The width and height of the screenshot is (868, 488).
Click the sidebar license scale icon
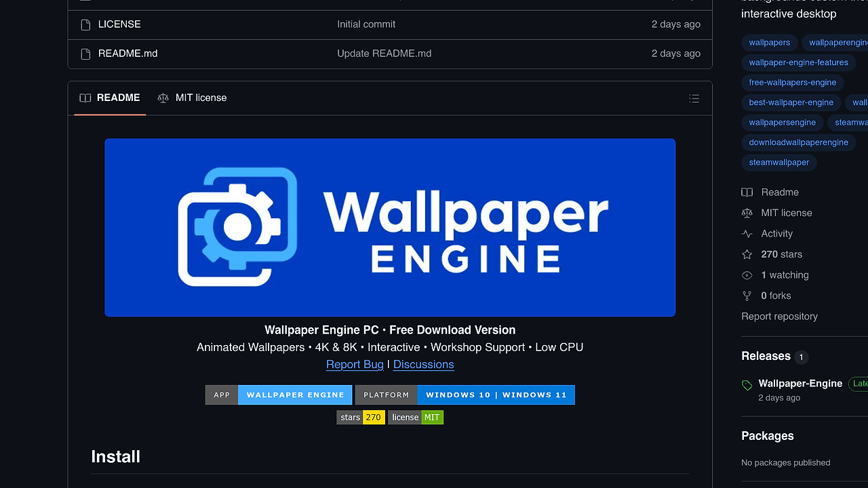747,213
